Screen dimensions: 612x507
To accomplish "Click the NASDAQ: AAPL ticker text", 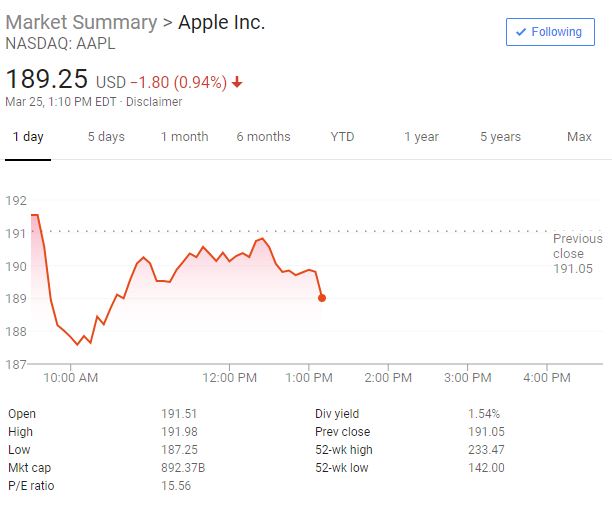I will pos(48,44).
